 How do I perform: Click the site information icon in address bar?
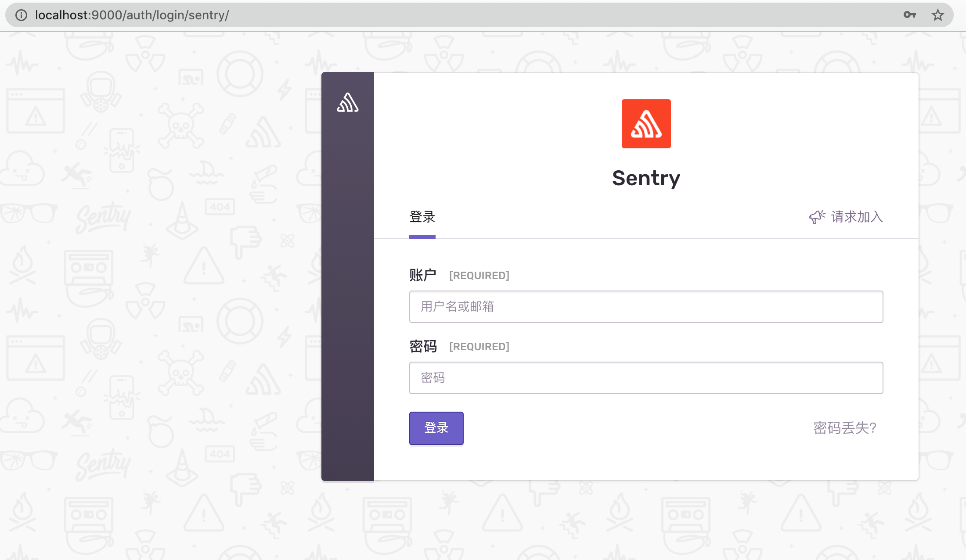click(21, 15)
